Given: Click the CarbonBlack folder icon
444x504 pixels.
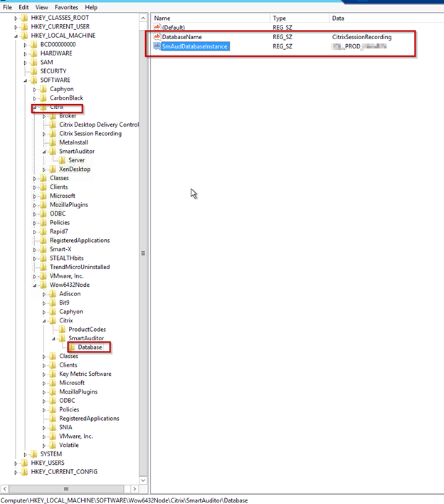Looking at the screenshot, I should click(x=43, y=98).
